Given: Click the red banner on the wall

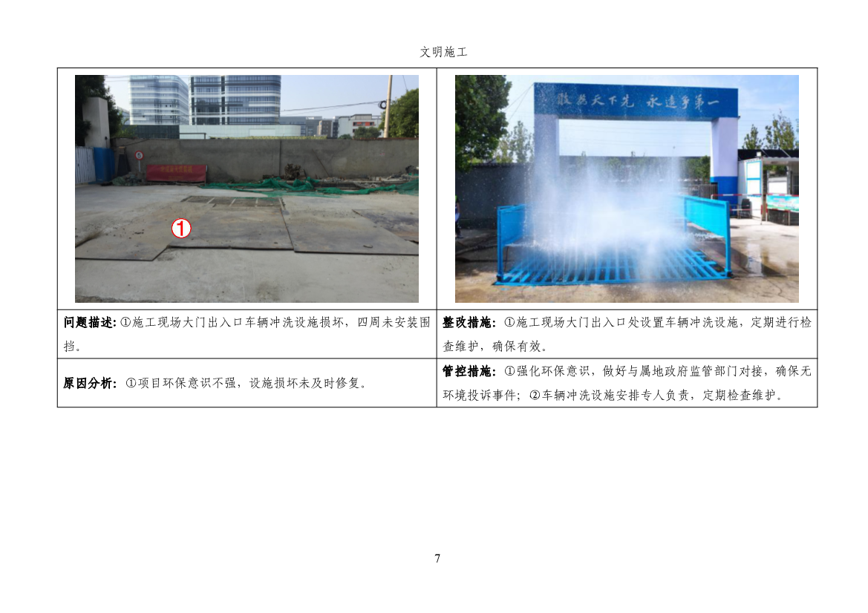Looking at the screenshot, I should click(176, 173).
